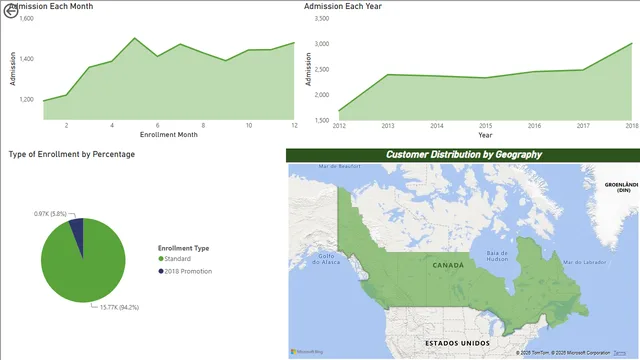Click the Mar do Labrador map label
Viewport: 640px width, 360px height.
(584, 262)
